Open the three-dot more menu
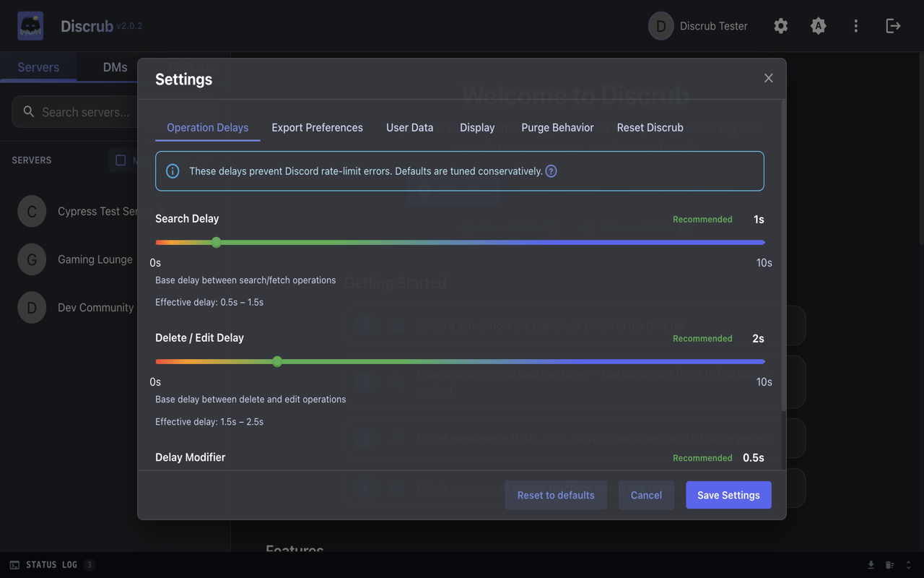The image size is (924, 578). [x=856, y=26]
